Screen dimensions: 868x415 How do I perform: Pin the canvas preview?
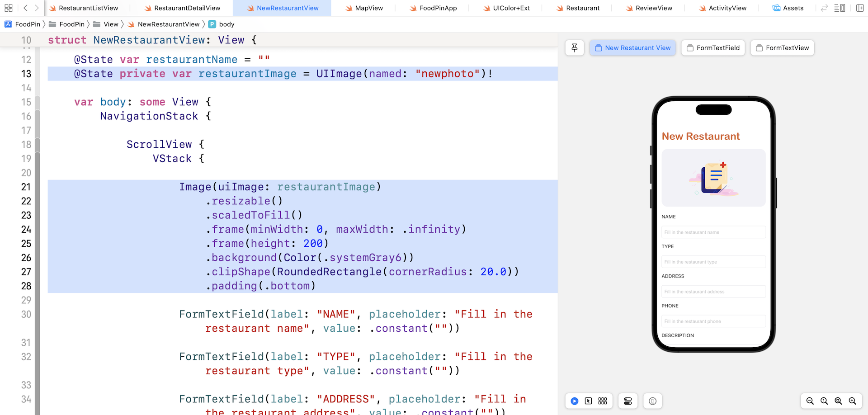point(575,48)
